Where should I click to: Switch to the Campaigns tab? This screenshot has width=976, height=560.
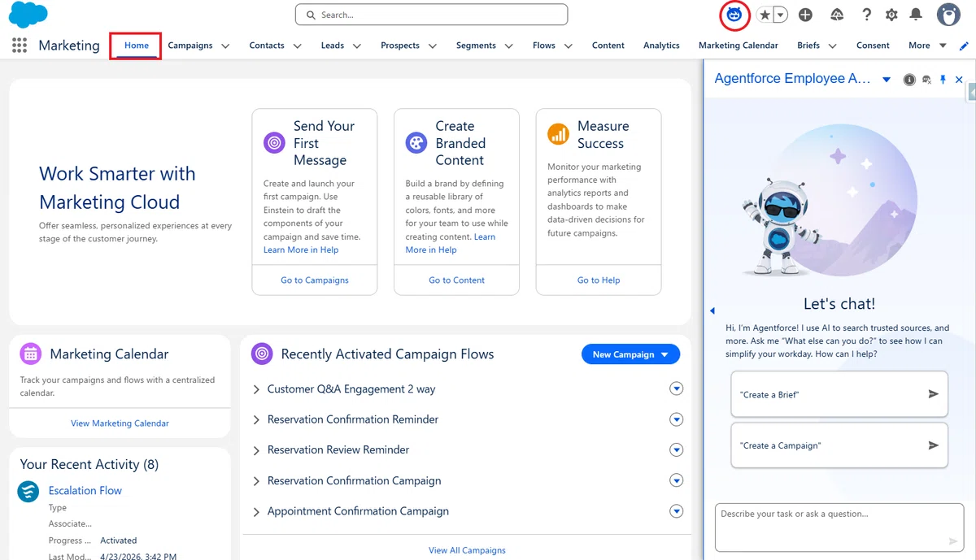click(x=190, y=46)
